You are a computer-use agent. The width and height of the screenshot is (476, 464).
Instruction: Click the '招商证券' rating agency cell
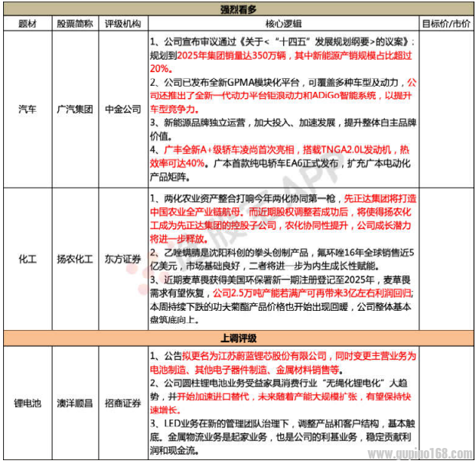(x=123, y=403)
